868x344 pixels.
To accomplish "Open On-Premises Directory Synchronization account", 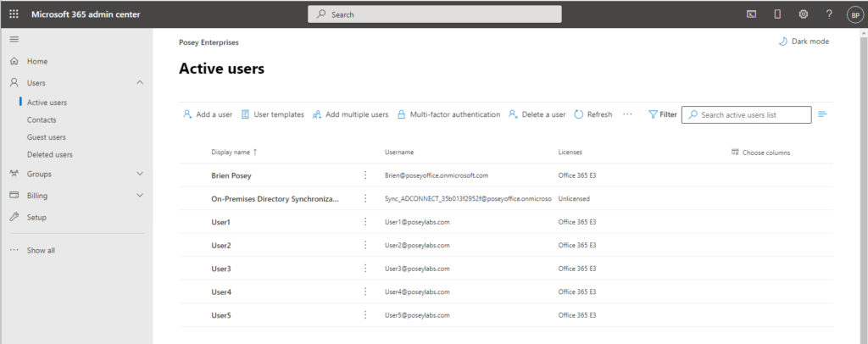I will [275, 198].
